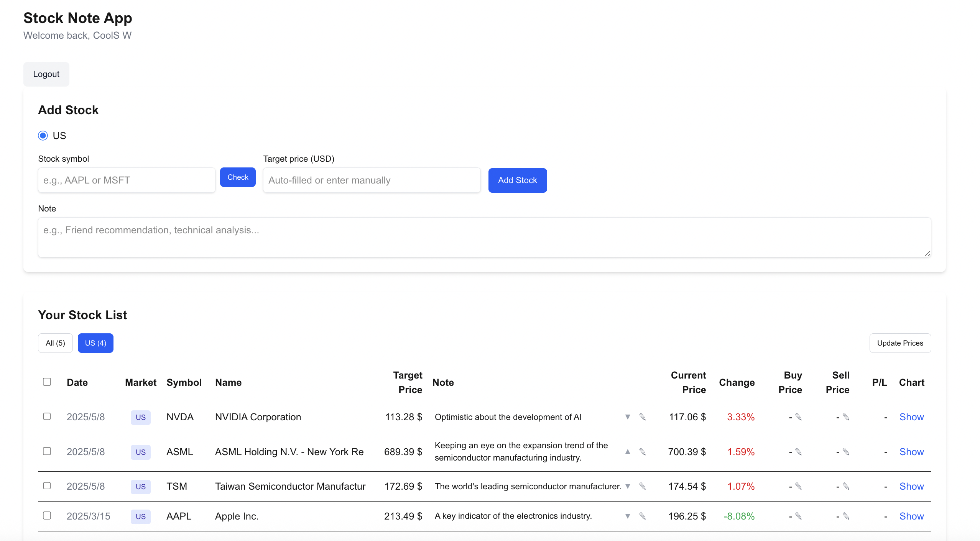The width and height of the screenshot is (980, 541).
Task: Edit the TSM sell price pencil
Action: (x=846, y=486)
